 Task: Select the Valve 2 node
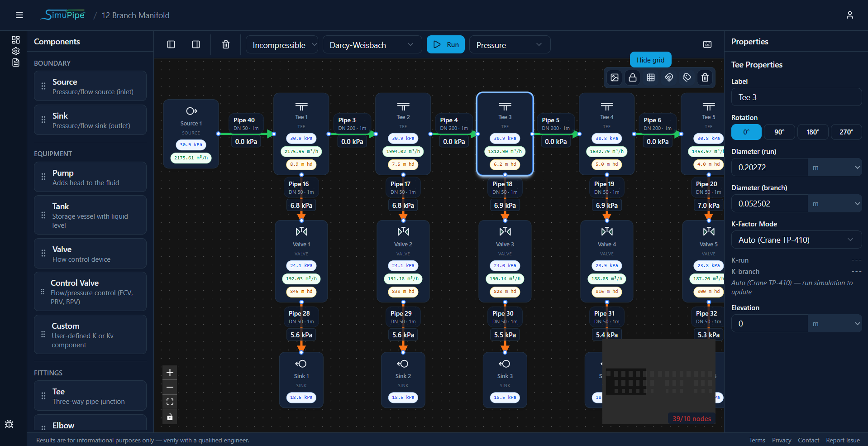[403, 261]
